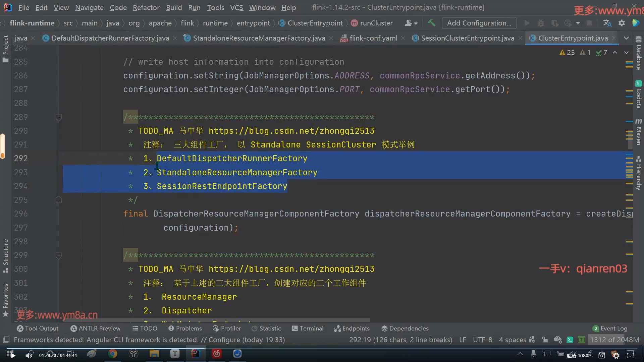Click the Add Configuration button

479,23
